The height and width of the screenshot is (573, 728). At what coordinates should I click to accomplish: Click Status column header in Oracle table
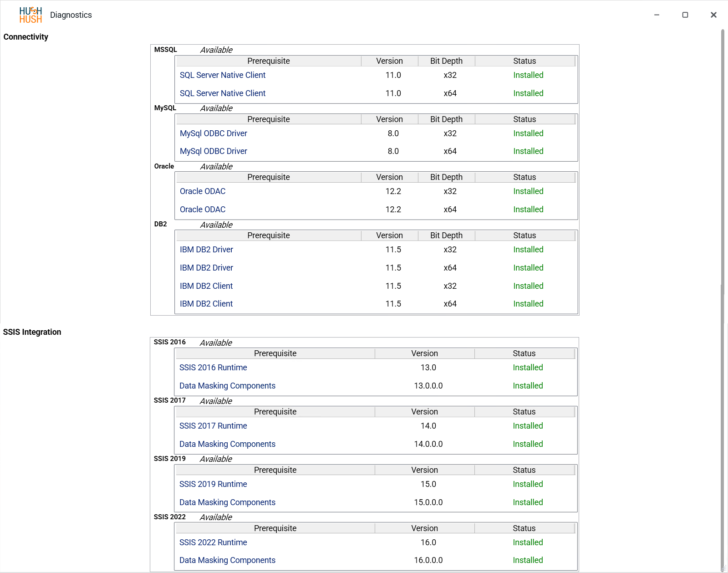click(x=524, y=177)
